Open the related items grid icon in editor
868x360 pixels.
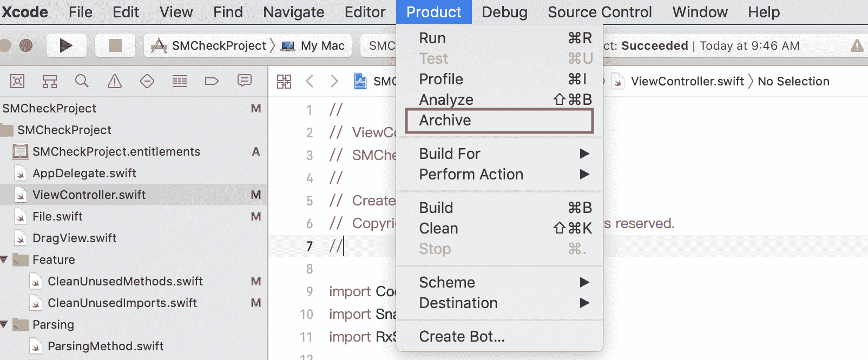(284, 81)
